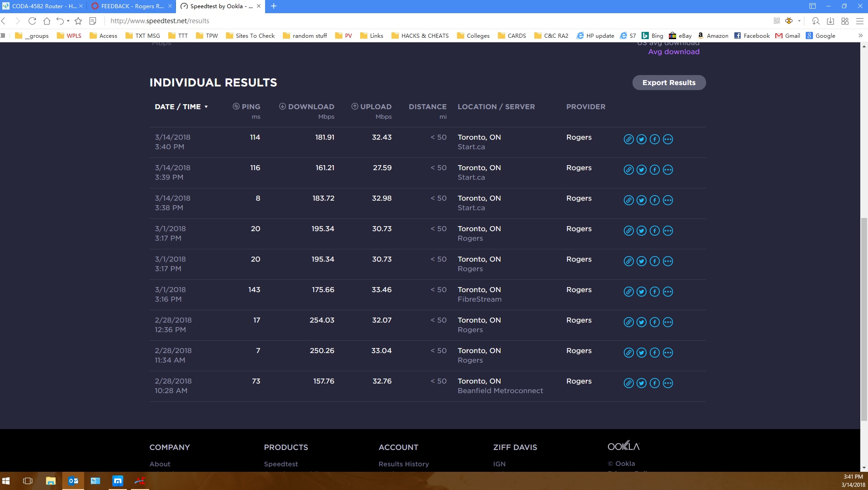This screenshot has width=868, height=490.
Task: Sort by Upload column header
Action: [x=371, y=106]
